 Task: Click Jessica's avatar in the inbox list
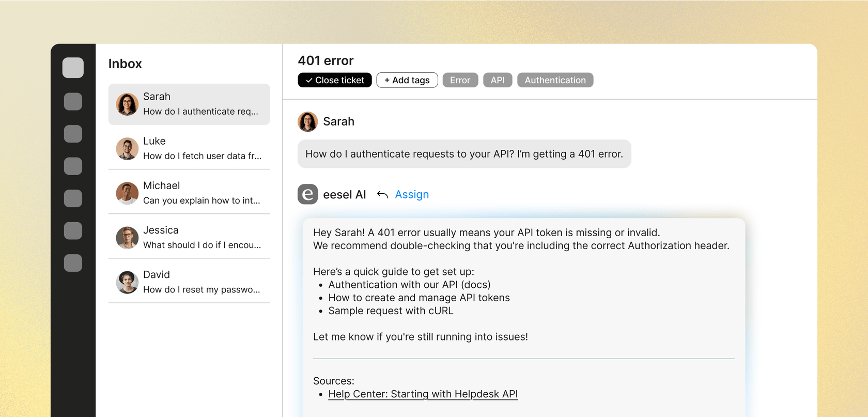127,238
